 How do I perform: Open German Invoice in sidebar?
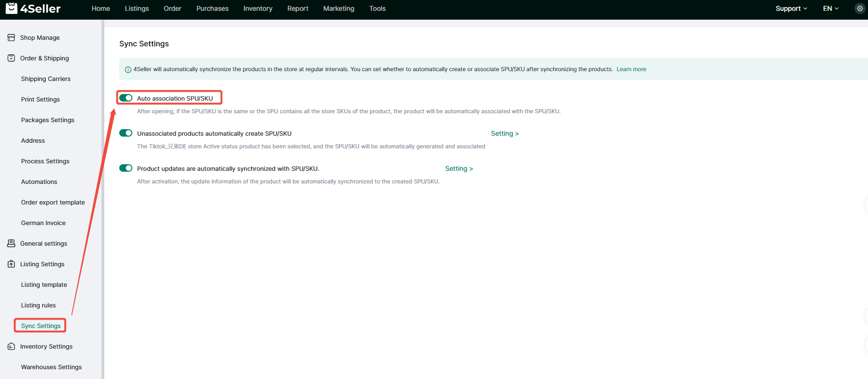(43, 223)
